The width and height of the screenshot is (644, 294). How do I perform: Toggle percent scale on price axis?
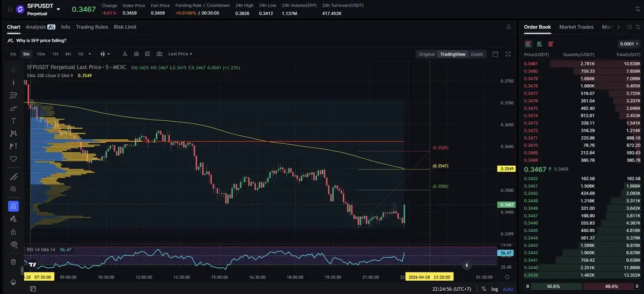(484, 289)
